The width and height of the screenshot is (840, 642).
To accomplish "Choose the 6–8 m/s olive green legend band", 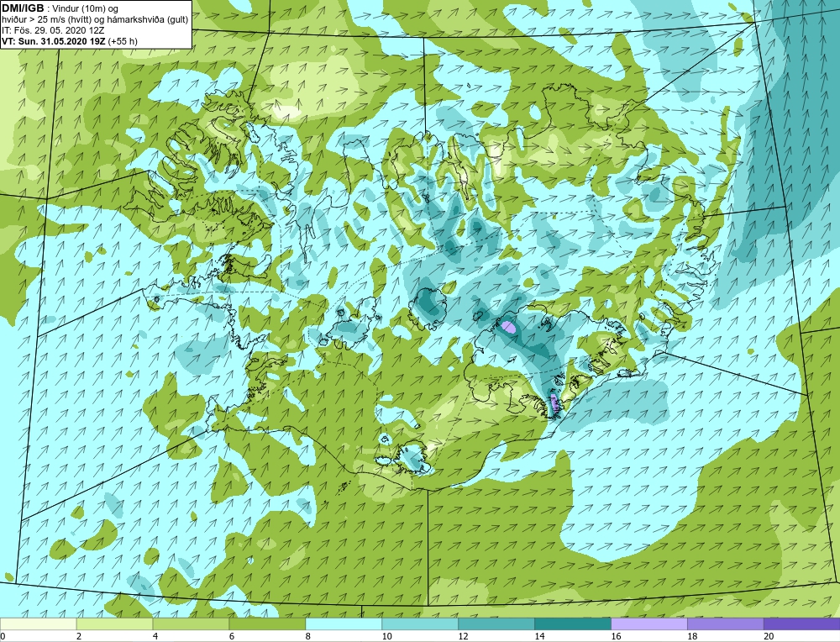I will click(x=267, y=624).
